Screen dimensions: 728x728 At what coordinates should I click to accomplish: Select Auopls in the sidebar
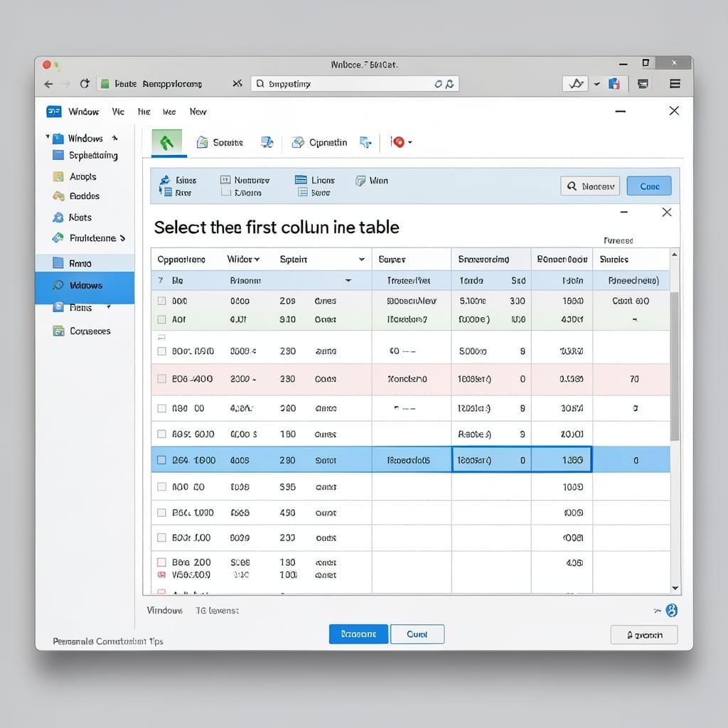pyautogui.click(x=82, y=177)
